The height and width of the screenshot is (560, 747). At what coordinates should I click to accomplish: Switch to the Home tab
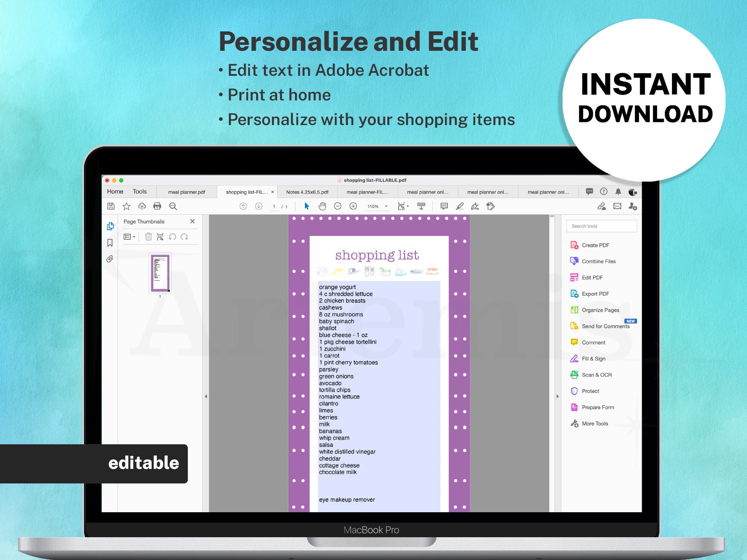point(115,192)
